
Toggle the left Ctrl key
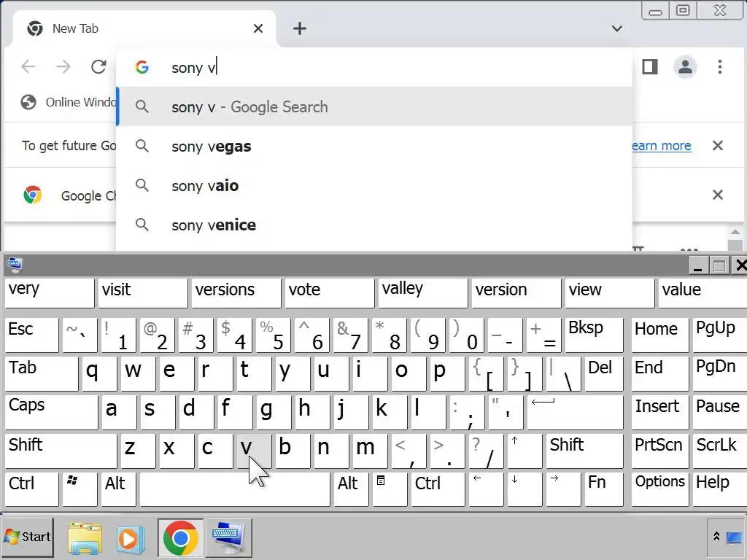pos(31,489)
